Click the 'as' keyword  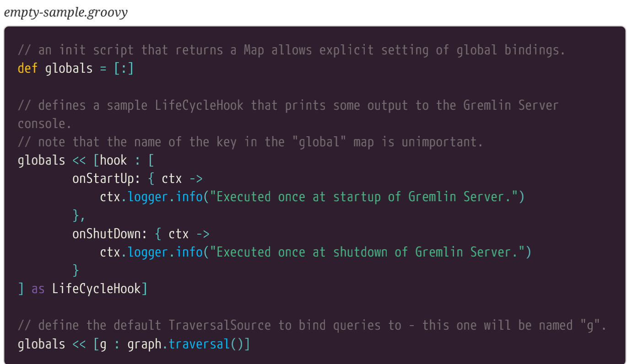(38, 289)
